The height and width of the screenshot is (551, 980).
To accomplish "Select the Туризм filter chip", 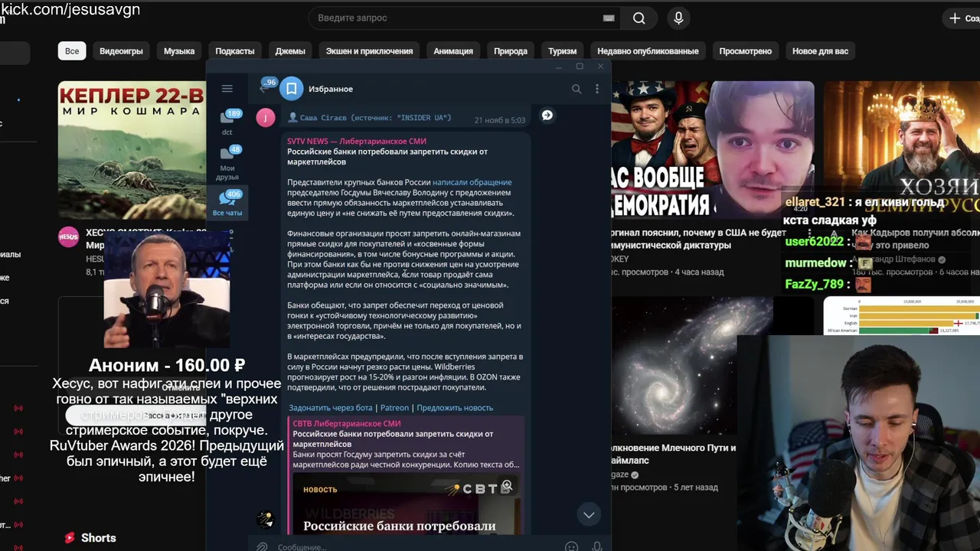I will 562,51.
